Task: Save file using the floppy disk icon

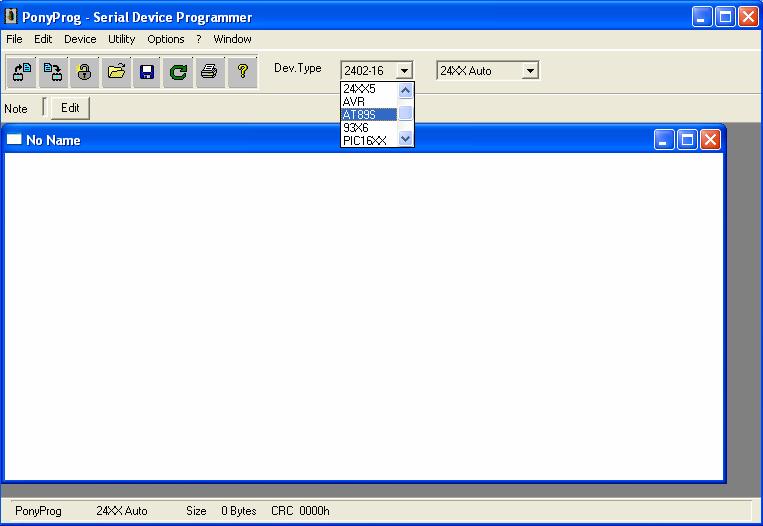Action: 147,73
